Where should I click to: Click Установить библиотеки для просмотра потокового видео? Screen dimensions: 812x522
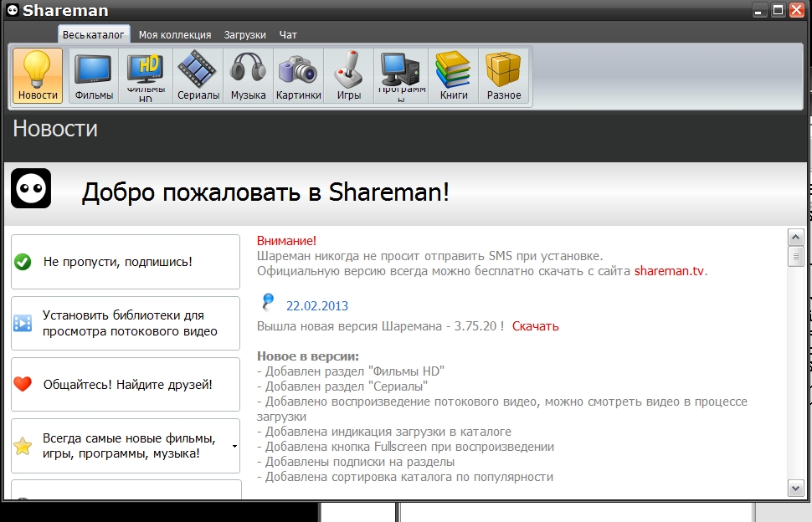click(x=126, y=324)
